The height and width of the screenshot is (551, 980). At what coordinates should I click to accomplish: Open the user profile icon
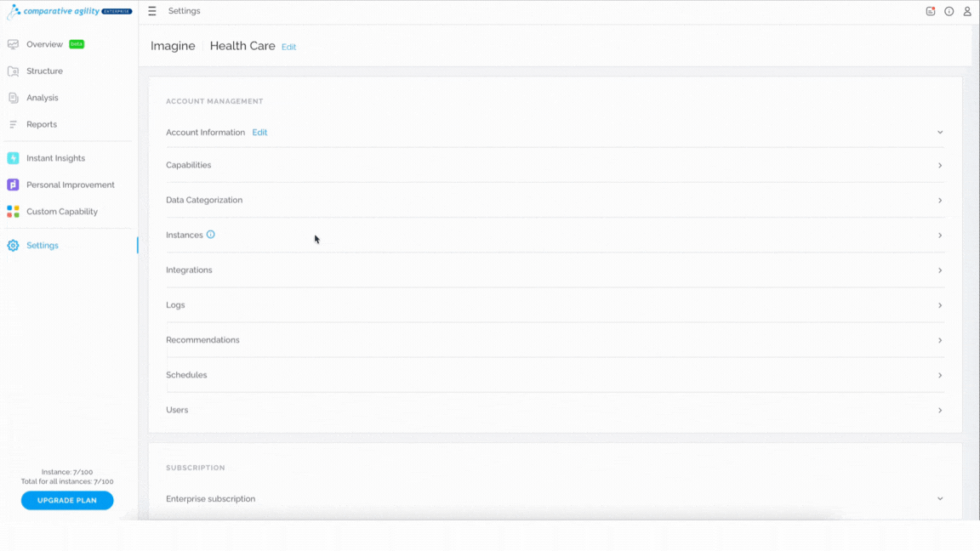pyautogui.click(x=967, y=11)
